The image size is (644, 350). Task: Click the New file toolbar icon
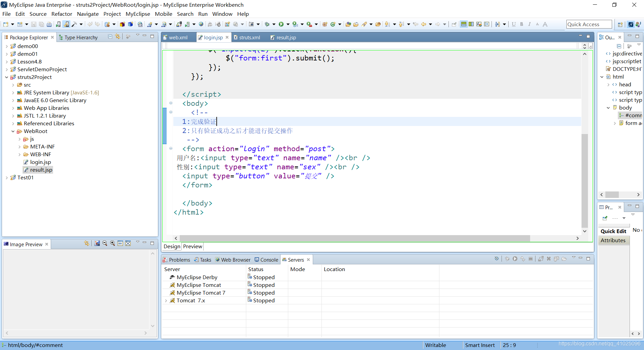click(x=6, y=24)
